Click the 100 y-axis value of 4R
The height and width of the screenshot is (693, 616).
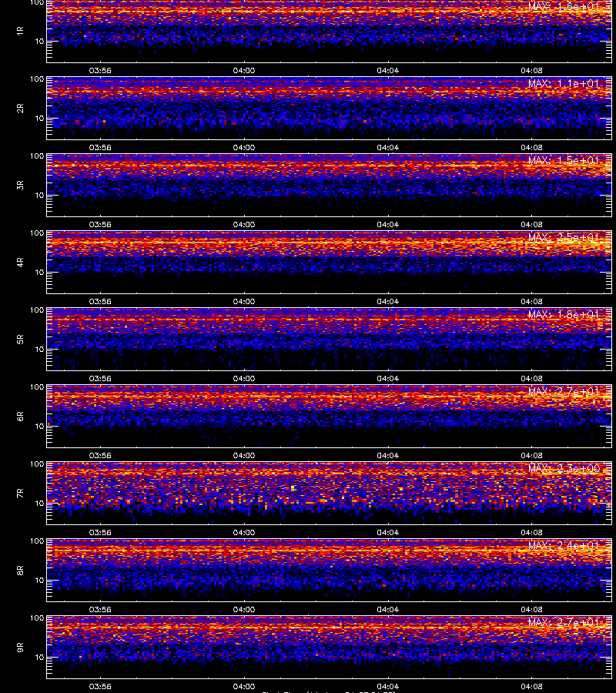[37, 233]
